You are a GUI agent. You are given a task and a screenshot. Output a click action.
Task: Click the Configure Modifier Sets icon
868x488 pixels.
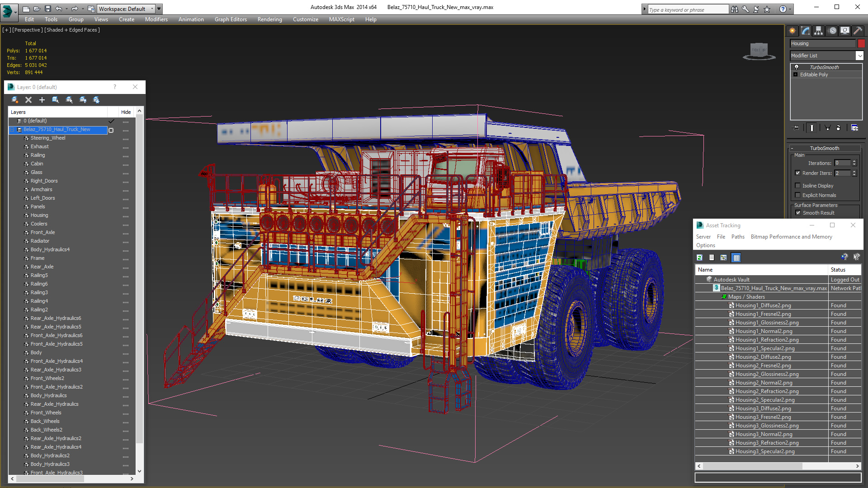tap(854, 128)
